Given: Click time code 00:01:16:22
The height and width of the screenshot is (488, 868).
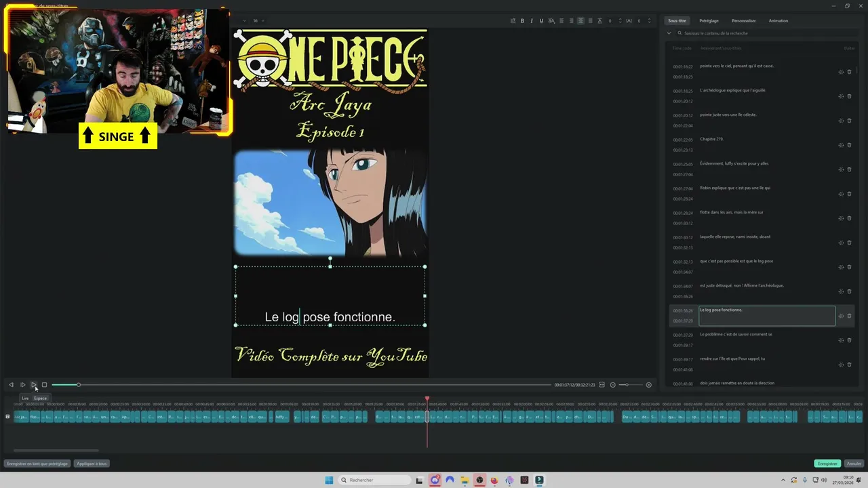Looking at the screenshot, I should tap(683, 66).
